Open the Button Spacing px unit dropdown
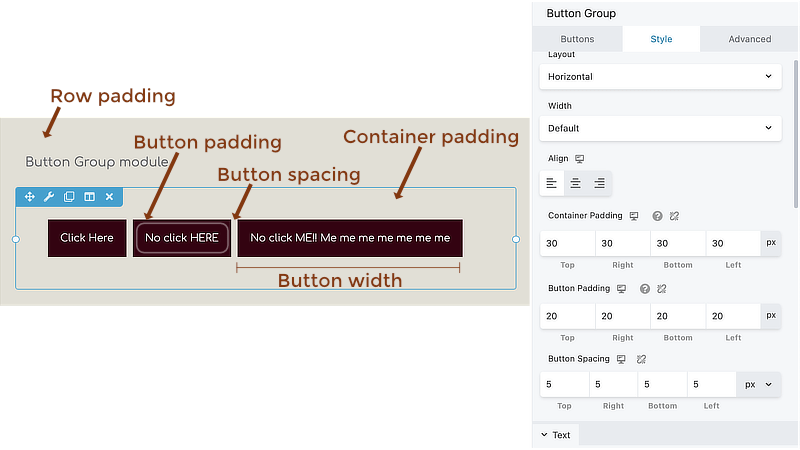The image size is (800, 450). (x=758, y=385)
